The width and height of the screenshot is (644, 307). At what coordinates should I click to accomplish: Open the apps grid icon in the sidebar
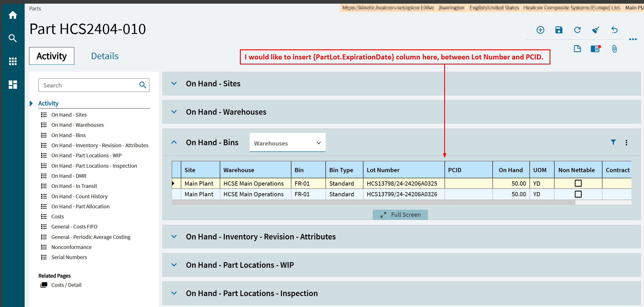(13, 61)
